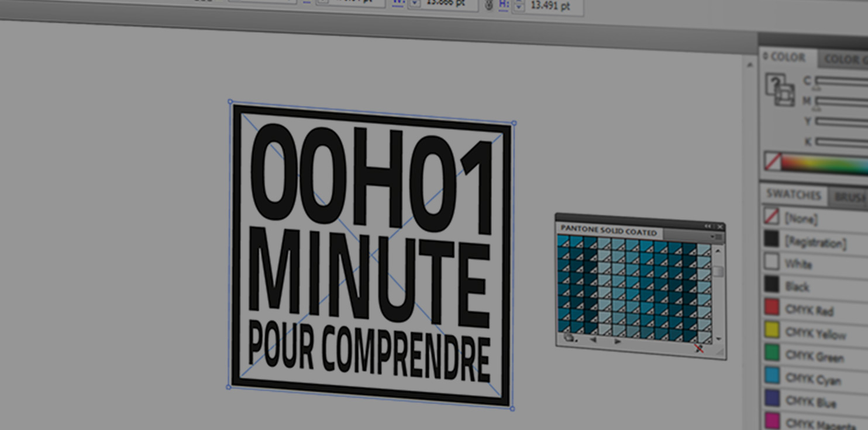
Task: Switch to the Brushes tab
Action: 849,198
